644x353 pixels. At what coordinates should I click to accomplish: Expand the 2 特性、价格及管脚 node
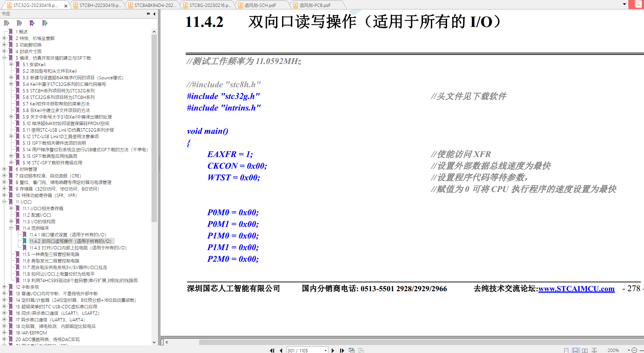click(x=4, y=38)
